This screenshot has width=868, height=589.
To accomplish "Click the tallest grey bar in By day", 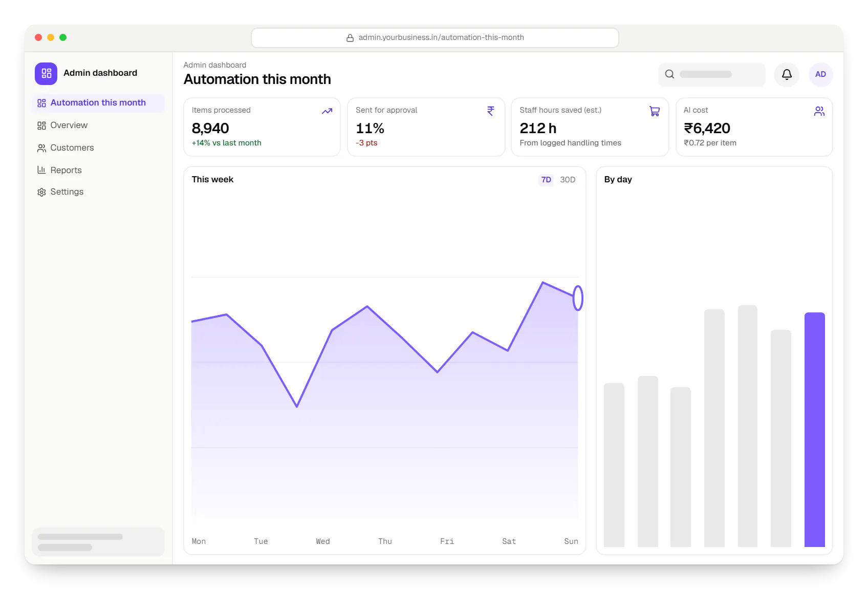I will pos(748,426).
